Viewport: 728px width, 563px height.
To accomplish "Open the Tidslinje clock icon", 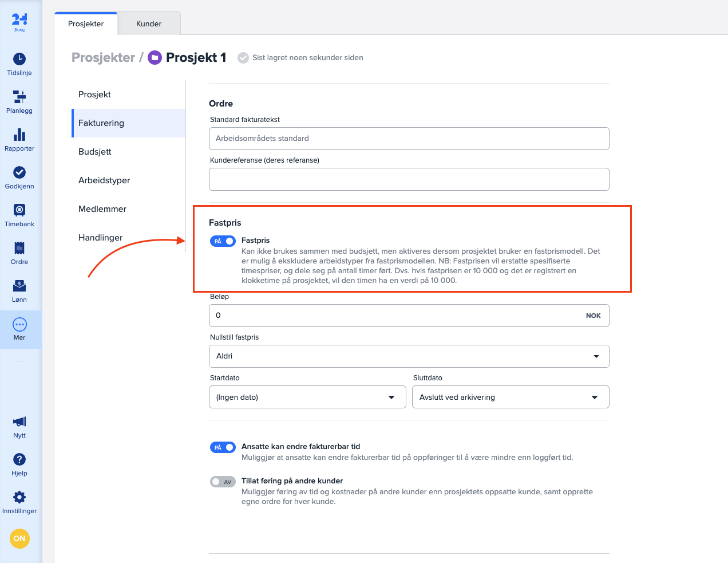I will coord(19,59).
